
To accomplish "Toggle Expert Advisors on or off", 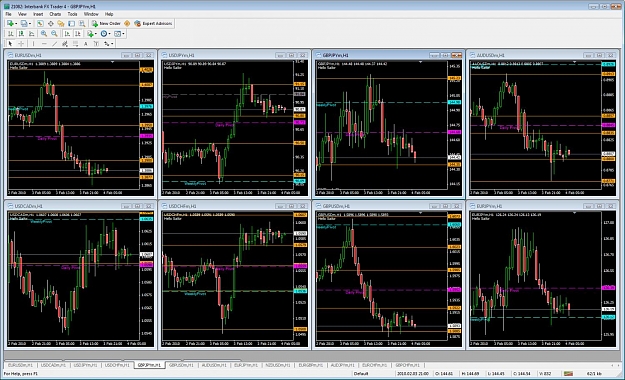I will point(153,24).
